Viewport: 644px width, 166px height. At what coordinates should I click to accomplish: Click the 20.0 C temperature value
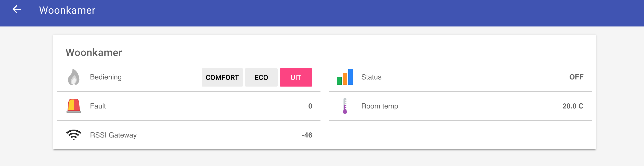point(573,106)
